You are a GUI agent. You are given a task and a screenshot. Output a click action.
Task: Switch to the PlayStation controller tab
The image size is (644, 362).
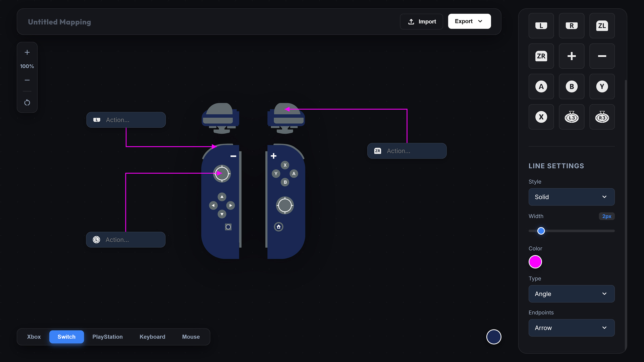click(x=107, y=337)
